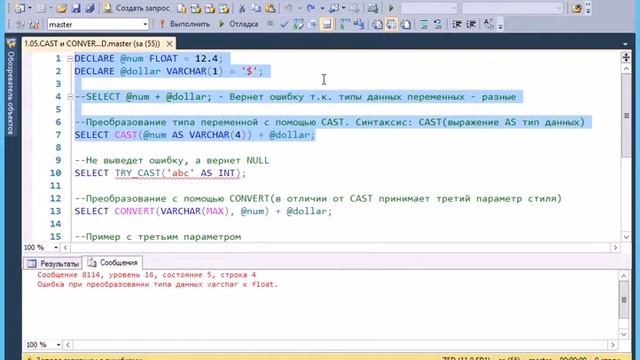Cut the selected text with scissors icon
This screenshot has height=360, width=640.
click(x=242, y=8)
